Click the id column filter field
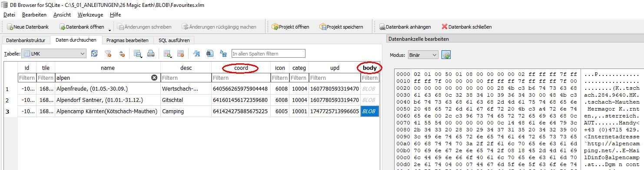Viewport: 644px width, 170px height. pos(27,78)
